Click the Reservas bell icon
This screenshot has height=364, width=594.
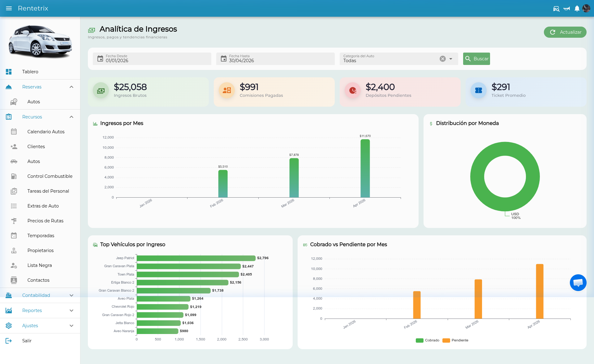(x=9, y=87)
